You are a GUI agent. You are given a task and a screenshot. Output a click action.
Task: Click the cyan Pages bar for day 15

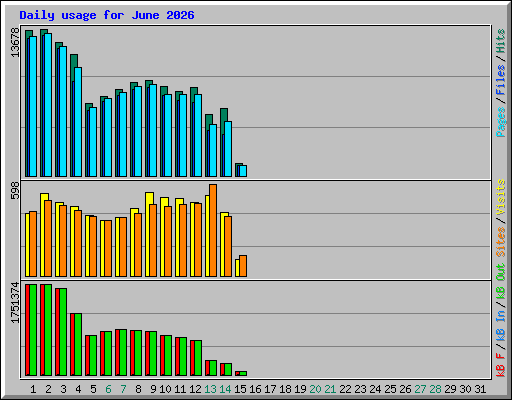(x=243, y=171)
